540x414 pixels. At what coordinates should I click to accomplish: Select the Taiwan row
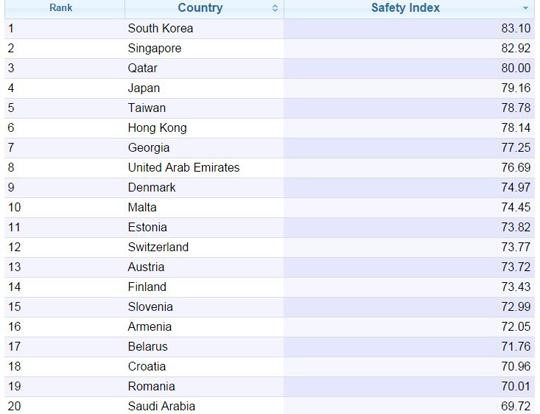tap(269, 108)
